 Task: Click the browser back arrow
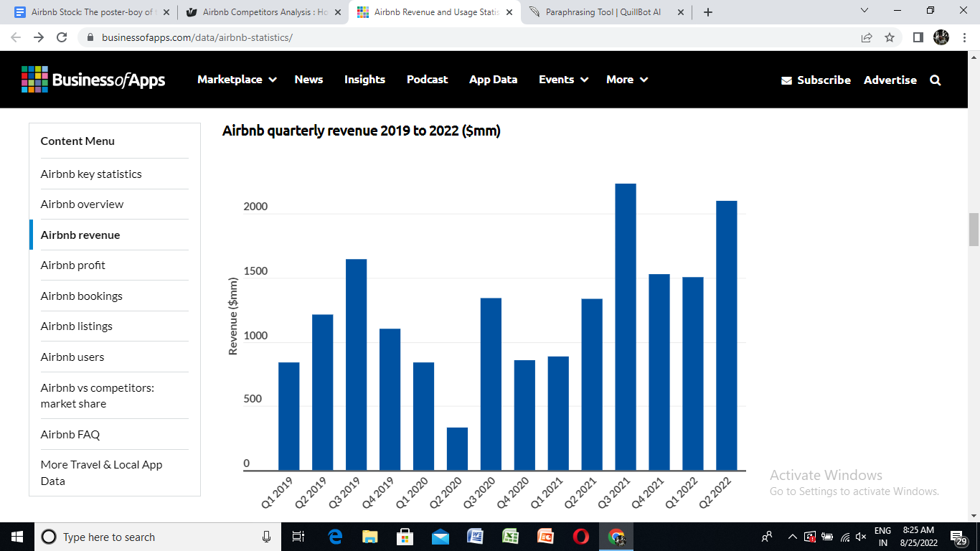coord(16,37)
